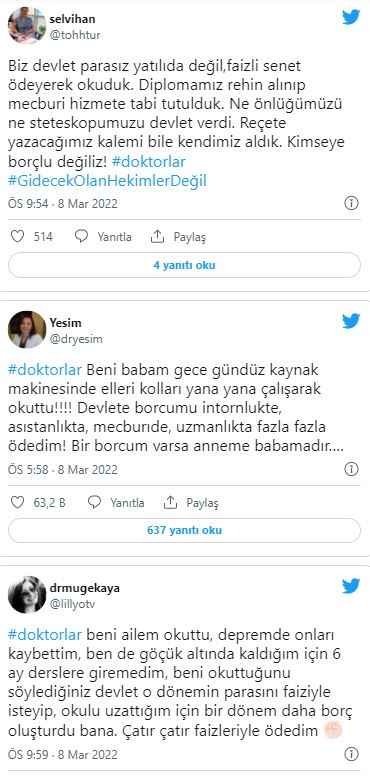Click Yanıtla reply on selvihan's tweet

point(103,237)
